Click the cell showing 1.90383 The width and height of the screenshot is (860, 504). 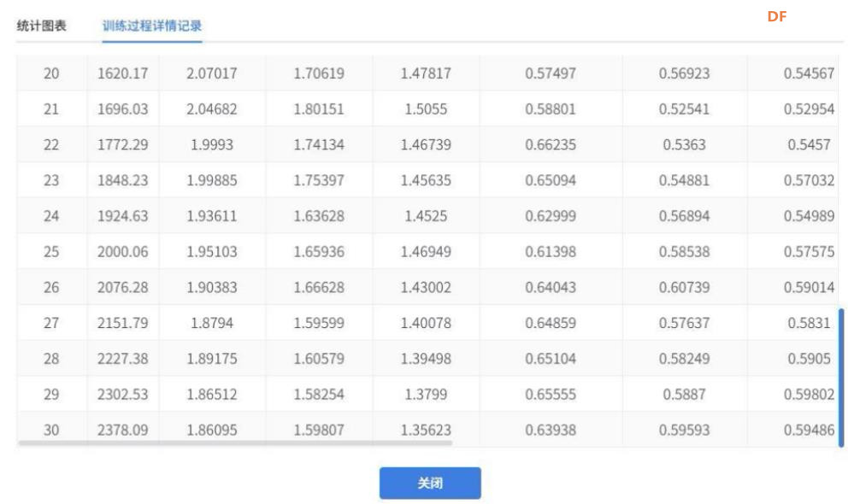(x=212, y=287)
